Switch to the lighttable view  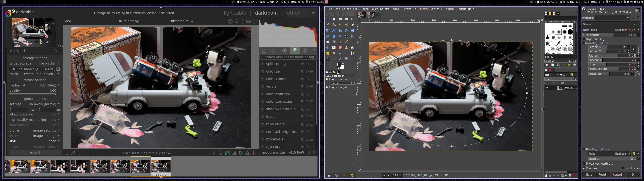235,13
